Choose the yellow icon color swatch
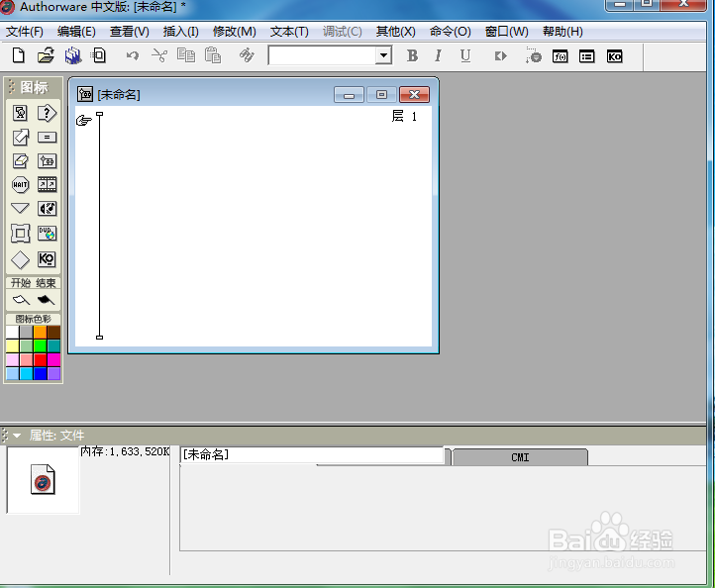 tap(13, 345)
